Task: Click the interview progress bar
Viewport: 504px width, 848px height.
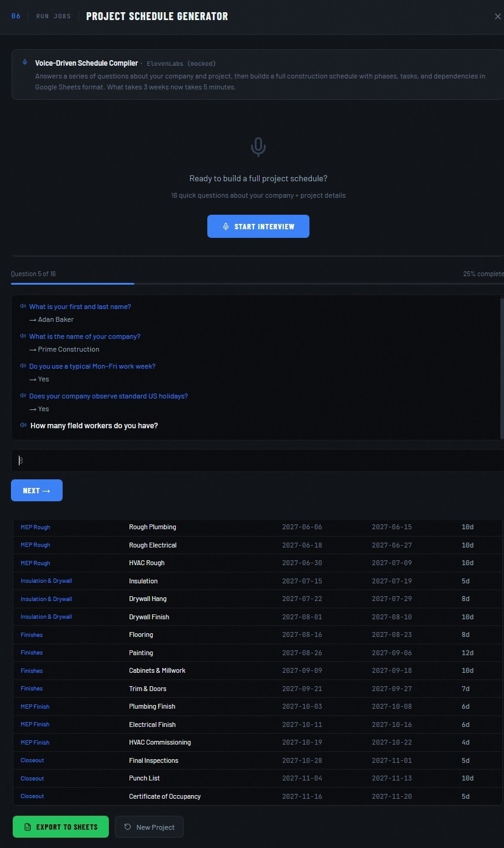Action: 255,283
